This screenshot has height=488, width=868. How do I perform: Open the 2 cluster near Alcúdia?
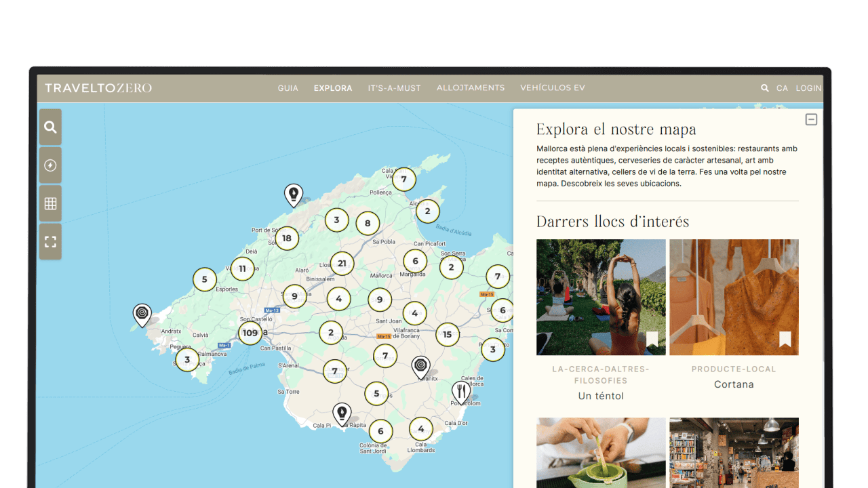(x=427, y=211)
